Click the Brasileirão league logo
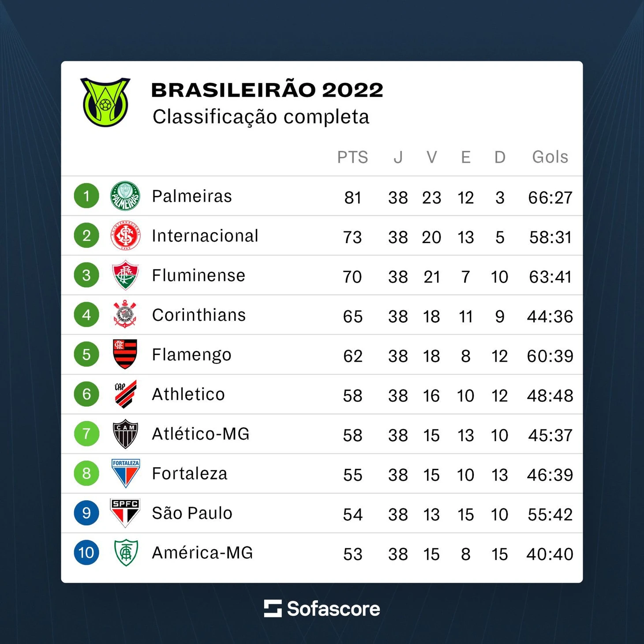The width and height of the screenshot is (644, 644). (x=105, y=102)
